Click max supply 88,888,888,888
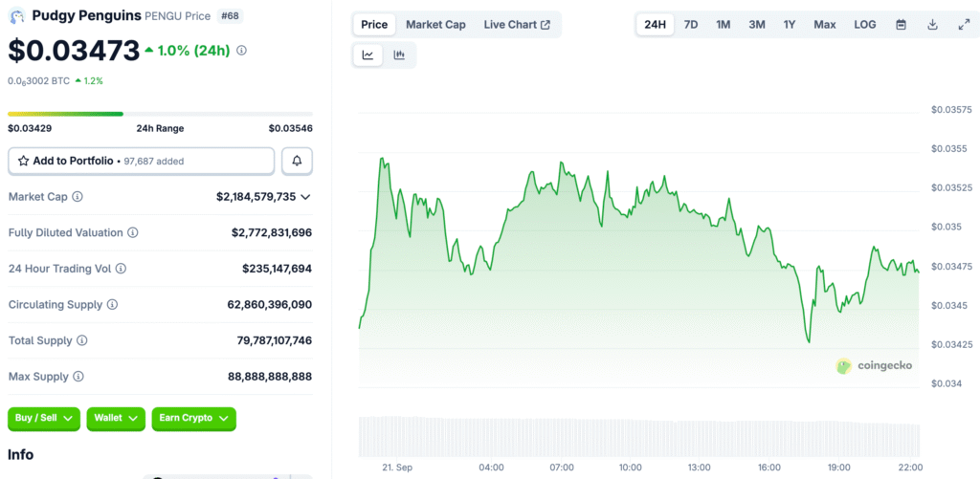980x479 pixels. [x=269, y=377]
